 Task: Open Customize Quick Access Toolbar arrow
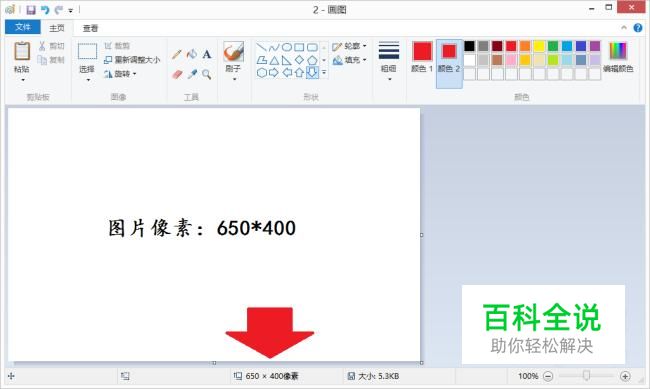coord(70,10)
